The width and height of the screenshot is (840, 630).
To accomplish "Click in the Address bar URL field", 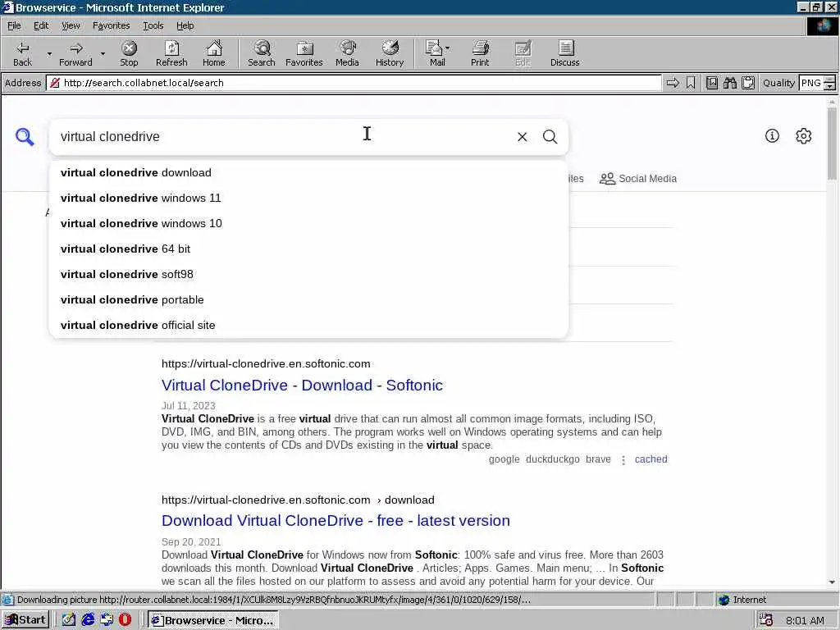I will [x=354, y=83].
